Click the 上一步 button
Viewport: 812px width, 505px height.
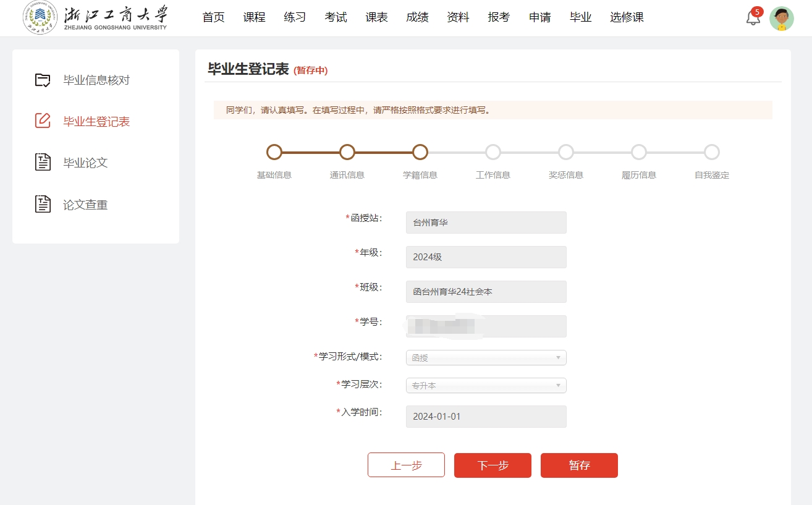(x=406, y=465)
